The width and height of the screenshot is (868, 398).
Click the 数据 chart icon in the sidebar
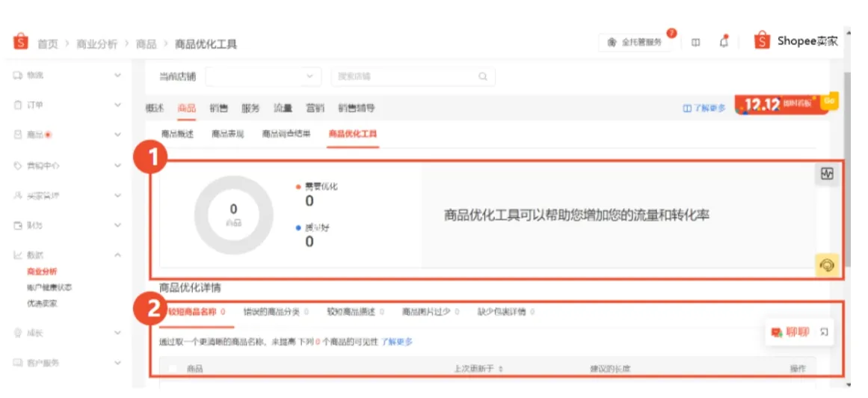click(18, 255)
